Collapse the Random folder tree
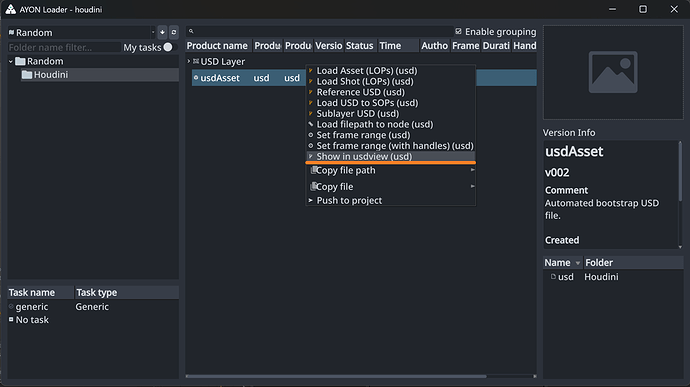690x387 pixels. [11, 62]
